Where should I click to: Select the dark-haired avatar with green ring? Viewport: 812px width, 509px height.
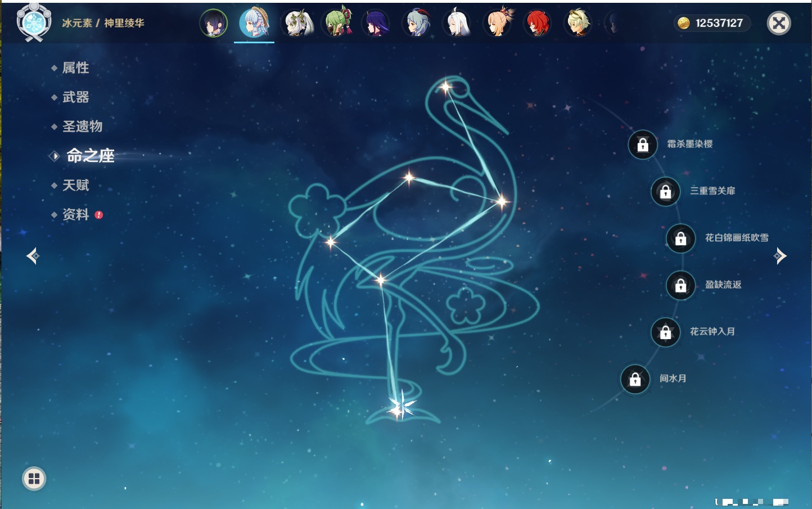click(214, 24)
